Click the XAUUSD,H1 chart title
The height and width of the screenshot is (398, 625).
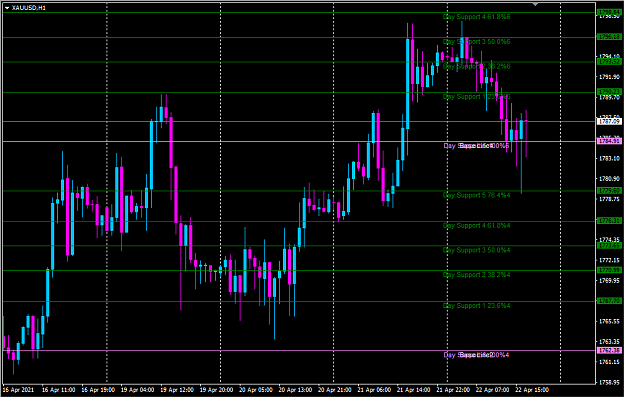[x=29, y=8]
